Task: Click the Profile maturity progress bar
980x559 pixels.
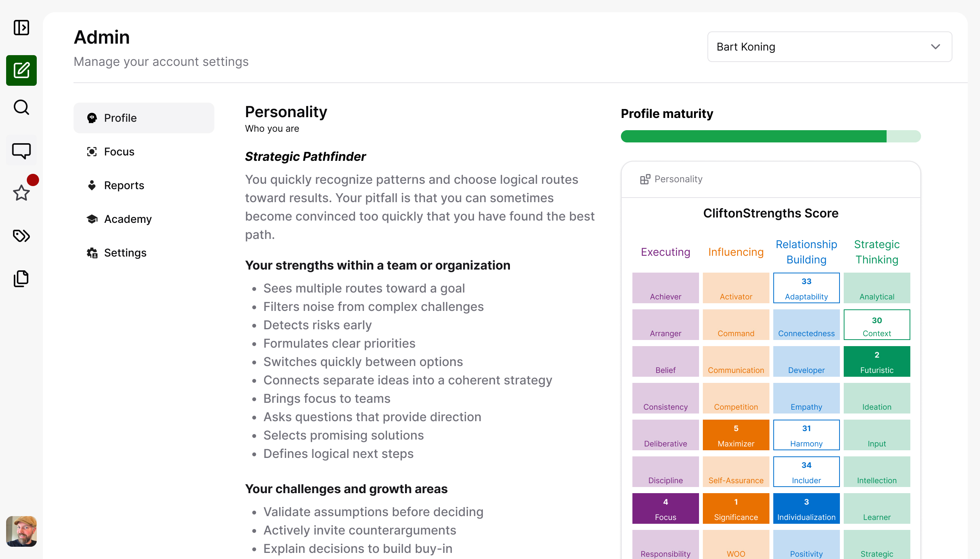Action: pos(771,136)
